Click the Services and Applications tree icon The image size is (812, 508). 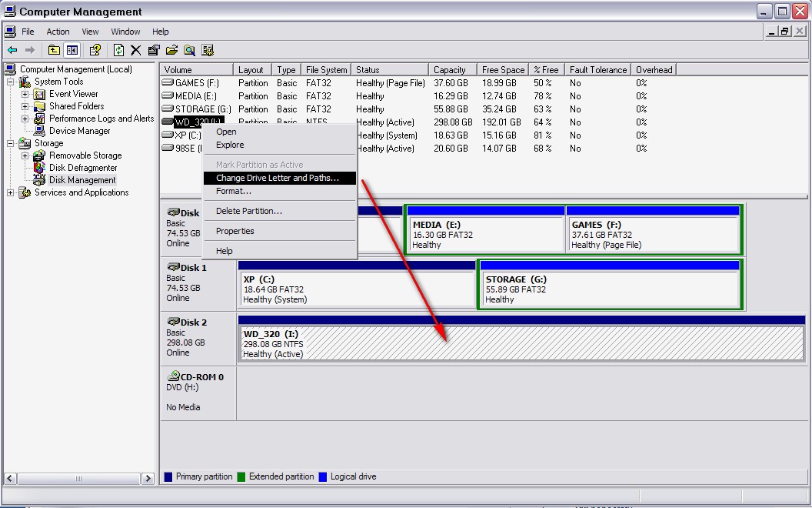click(x=25, y=193)
